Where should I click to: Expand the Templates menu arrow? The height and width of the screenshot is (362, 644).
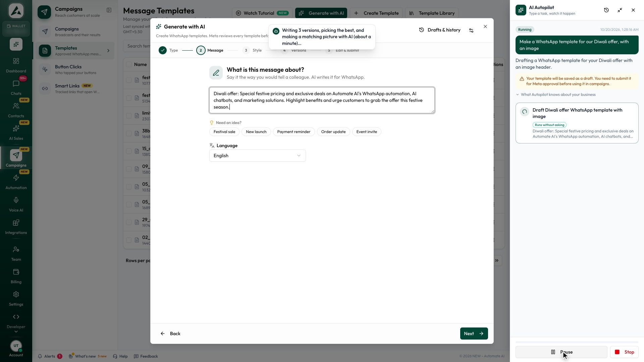click(x=108, y=51)
